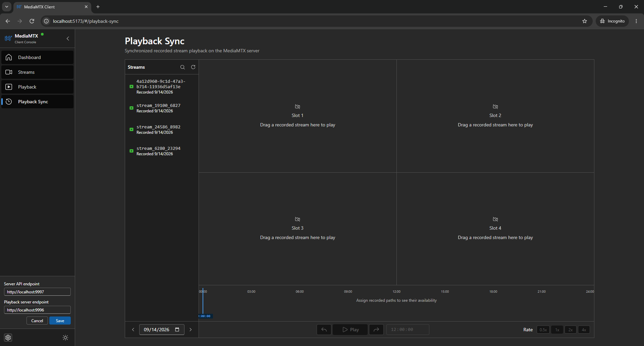Click the 06:00 mark on the timeline
Image resolution: width=644 pixels, height=346 pixels.
(300, 292)
